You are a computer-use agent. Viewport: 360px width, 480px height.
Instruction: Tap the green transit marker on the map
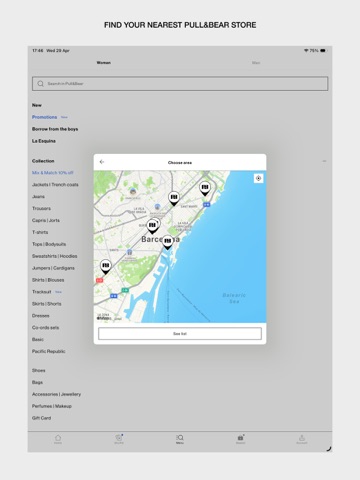[x=125, y=290]
